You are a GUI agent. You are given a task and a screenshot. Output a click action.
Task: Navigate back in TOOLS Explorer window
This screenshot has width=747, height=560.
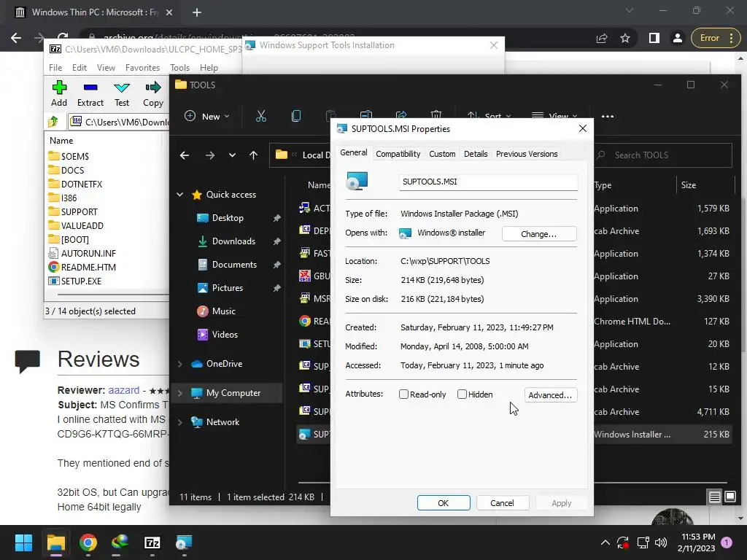pos(185,155)
